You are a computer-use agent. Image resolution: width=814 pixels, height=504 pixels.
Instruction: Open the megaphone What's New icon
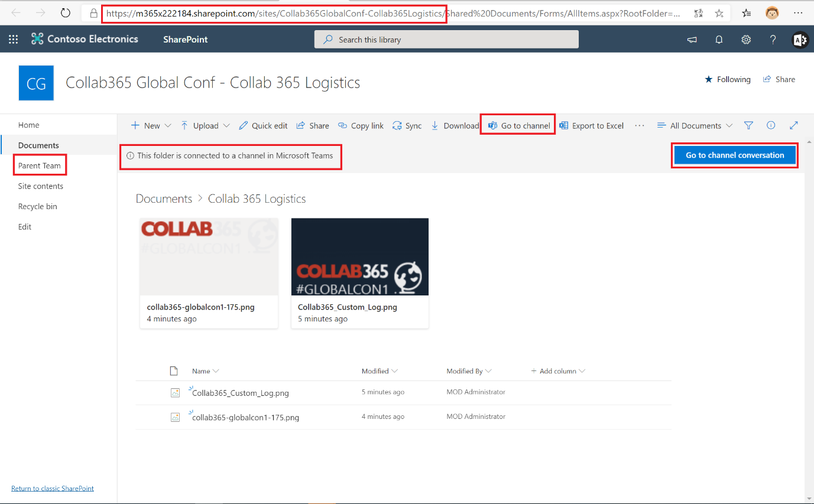click(692, 40)
